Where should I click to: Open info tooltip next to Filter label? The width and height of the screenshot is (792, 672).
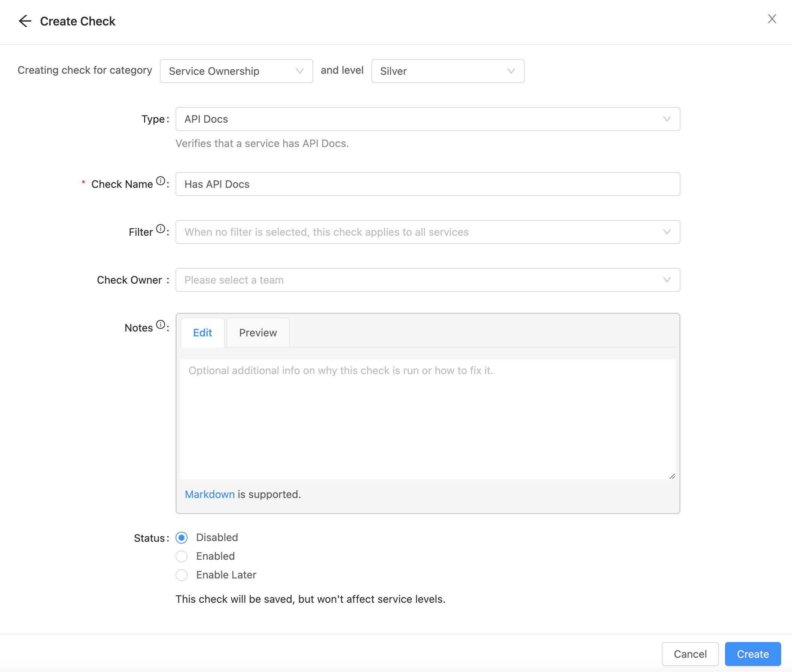(x=161, y=229)
